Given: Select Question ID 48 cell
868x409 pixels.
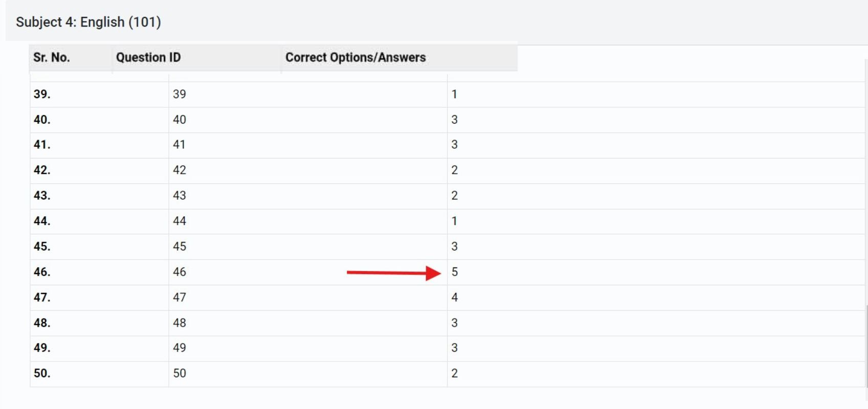Looking at the screenshot, I should pos(180,323).
